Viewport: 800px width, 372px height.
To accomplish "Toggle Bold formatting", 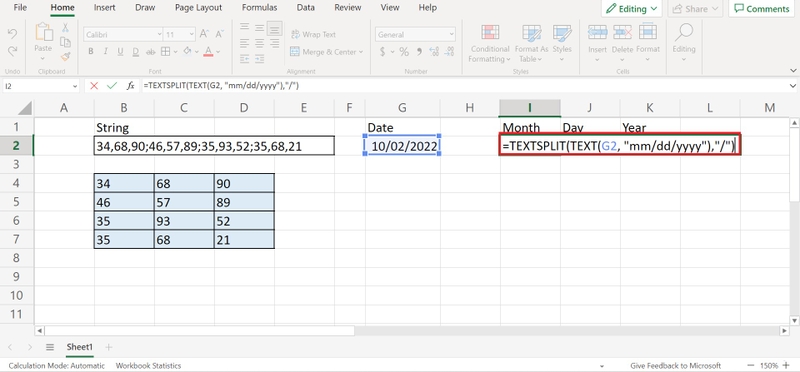I will tap(91, 52).
